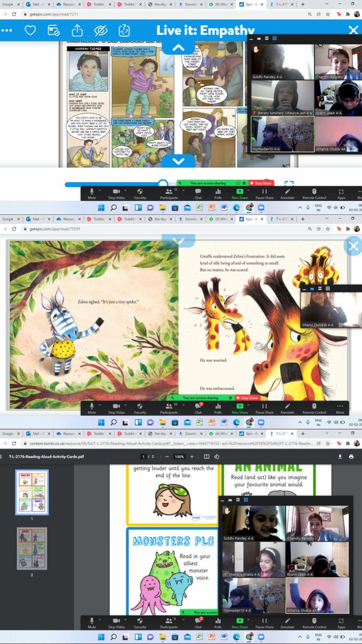Select PDF page thumbnail 2 in sidebar
Image resolution: width=362 pixels, height=644 pixels.
click(32, 548)
